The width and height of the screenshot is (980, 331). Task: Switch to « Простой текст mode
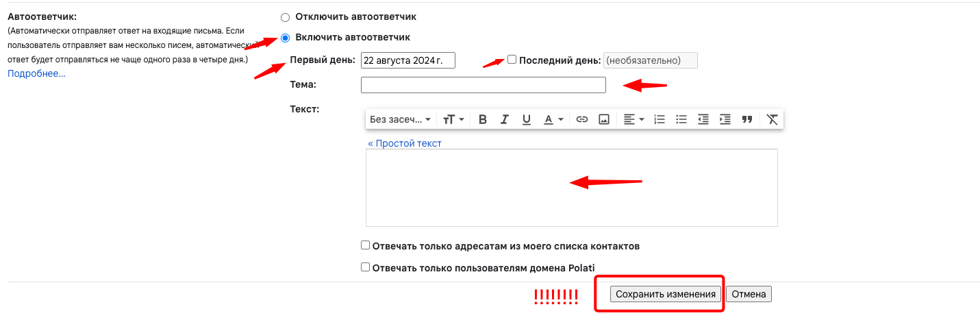pos(405,143)
